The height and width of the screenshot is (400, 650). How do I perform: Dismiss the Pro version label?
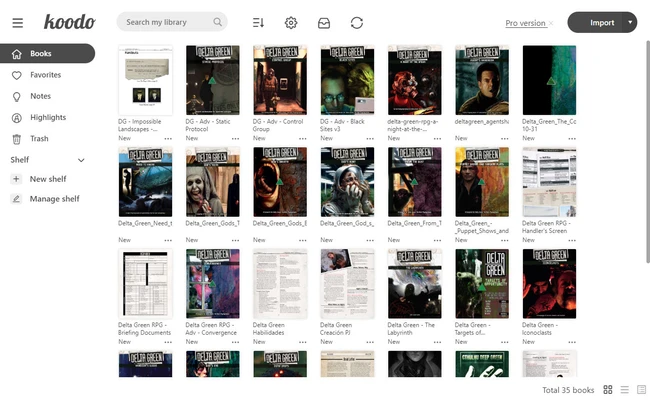(551, 23)
